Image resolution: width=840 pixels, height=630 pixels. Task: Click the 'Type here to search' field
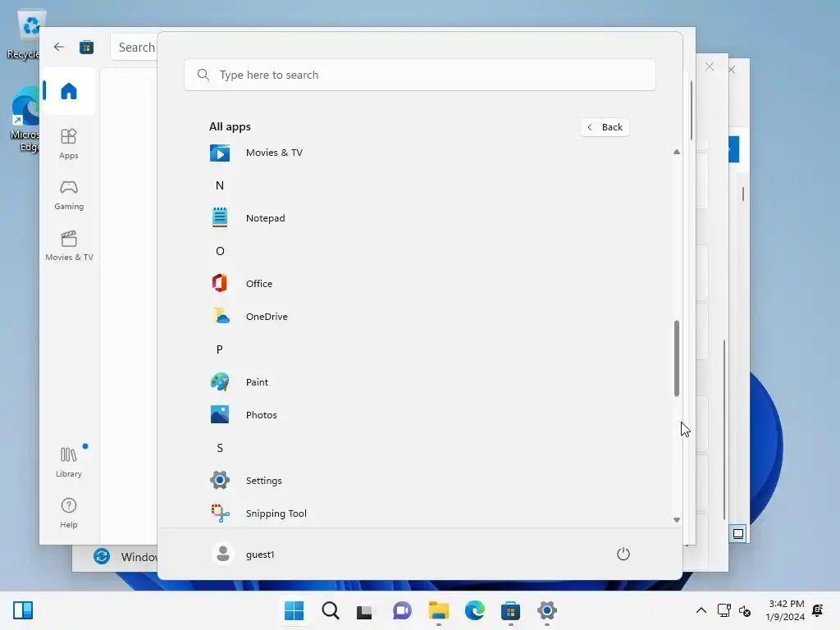click(419, 75)
